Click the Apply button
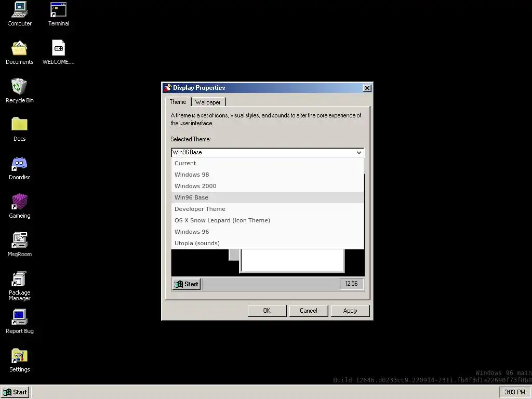This screenshot has height=399, width=532. [x=350, y=311]
